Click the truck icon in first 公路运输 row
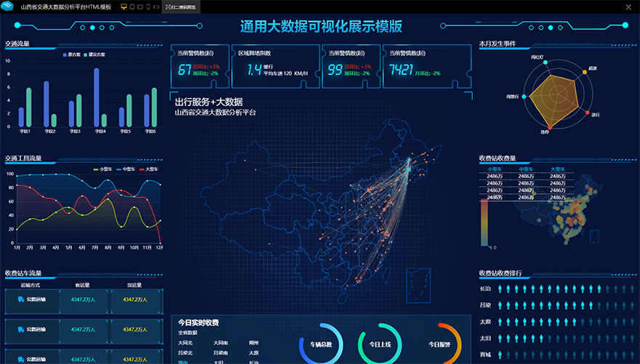The image size is (640, 364). (x=20, y=299)
